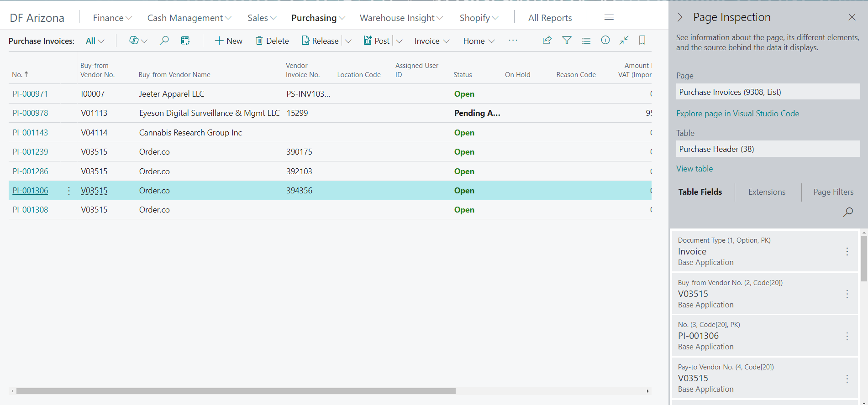The width and height of the screenshot is (868, 405).
Task: Click the Post button
Action: (x=377, y=41)
